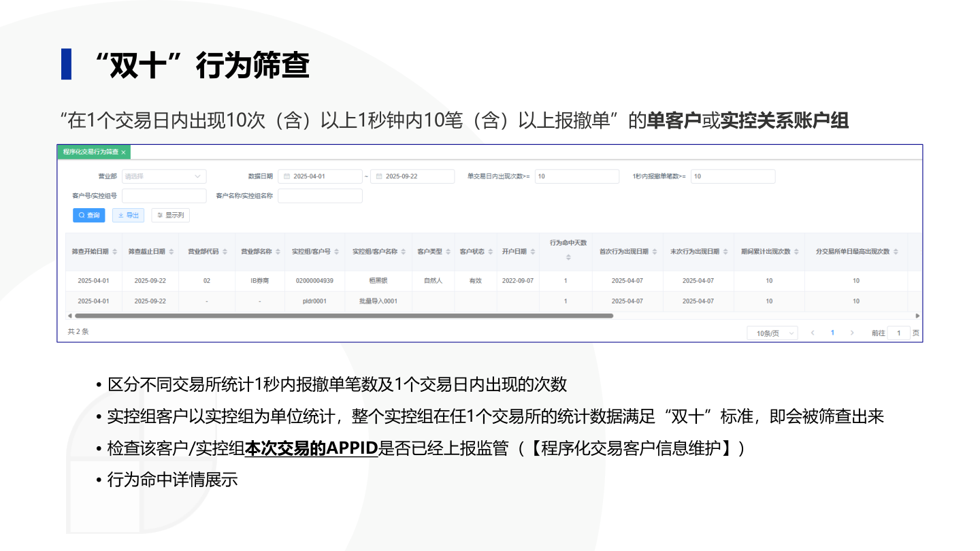Click customer name cell in 02000004939 row
980x551 pixels.
coord(378,280)
